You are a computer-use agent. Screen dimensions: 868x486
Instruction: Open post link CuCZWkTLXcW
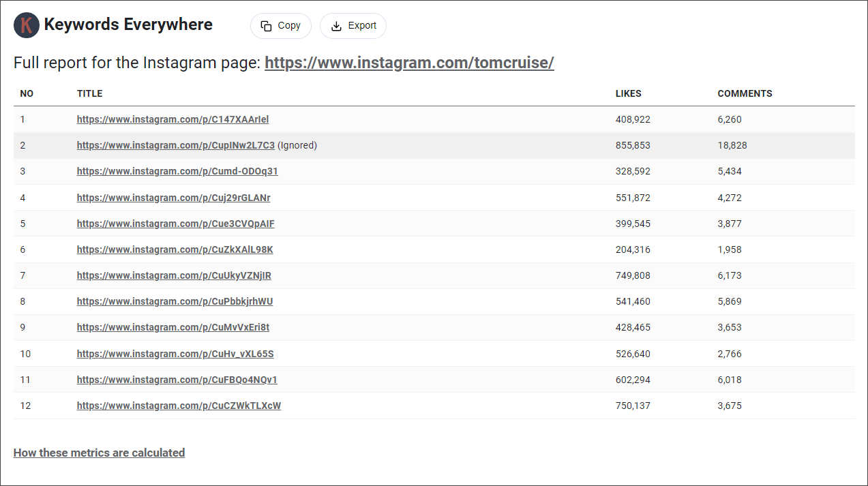[179, 406]
